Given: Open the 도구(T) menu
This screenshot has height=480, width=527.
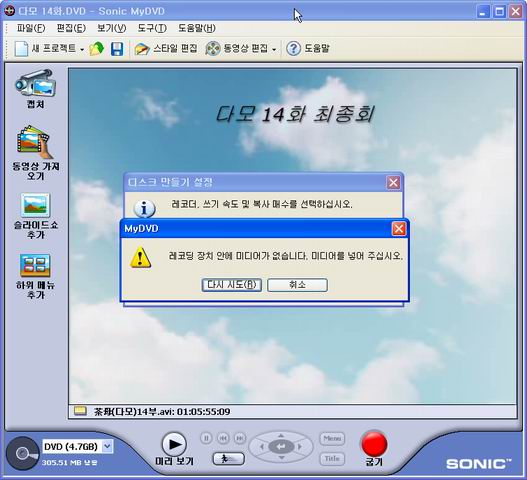Looking at the screenshot, I should pos(152,28).
